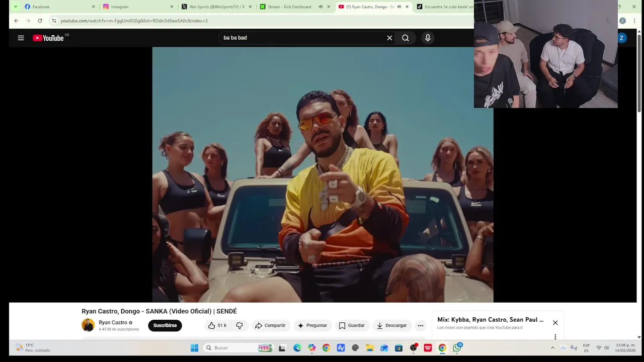Open the weather widget showing 13°C
This screenshot has width=644, height=362.
click(x=33, y=348)
